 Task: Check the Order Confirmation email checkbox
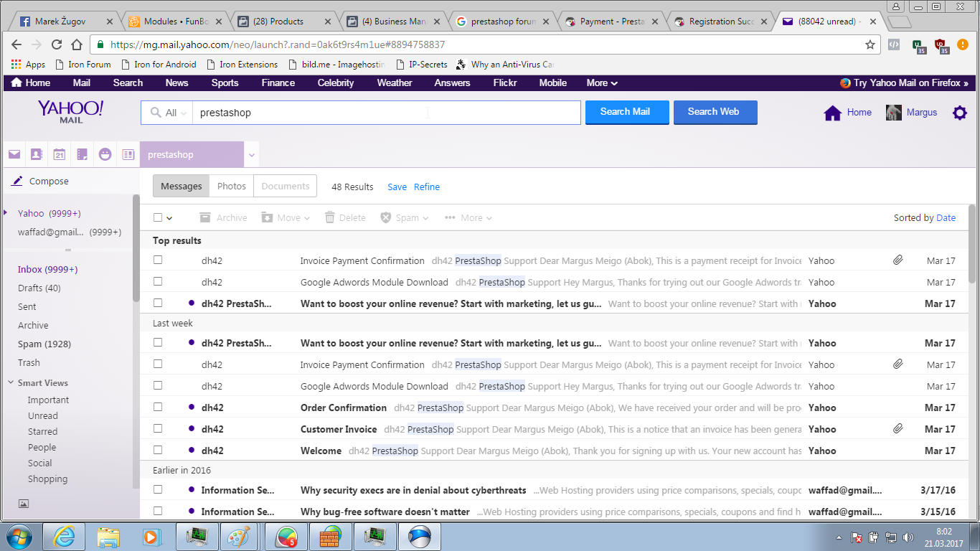(x=158, y=407)
